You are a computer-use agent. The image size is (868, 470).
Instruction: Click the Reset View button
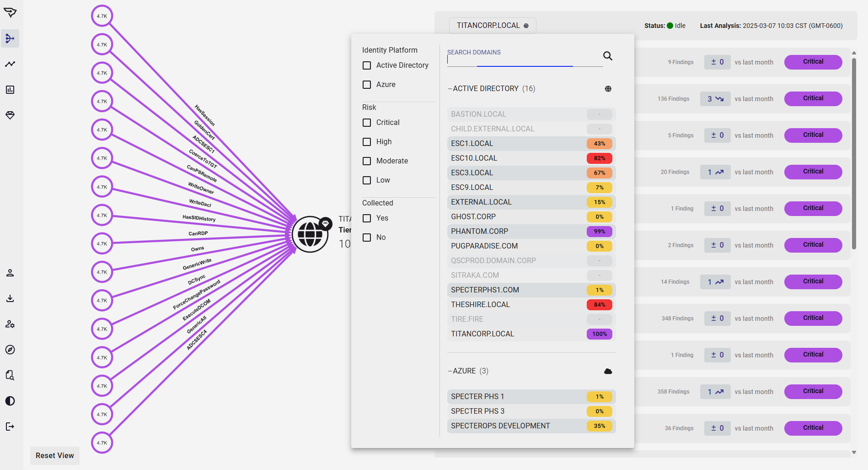[x=55, y=456]
